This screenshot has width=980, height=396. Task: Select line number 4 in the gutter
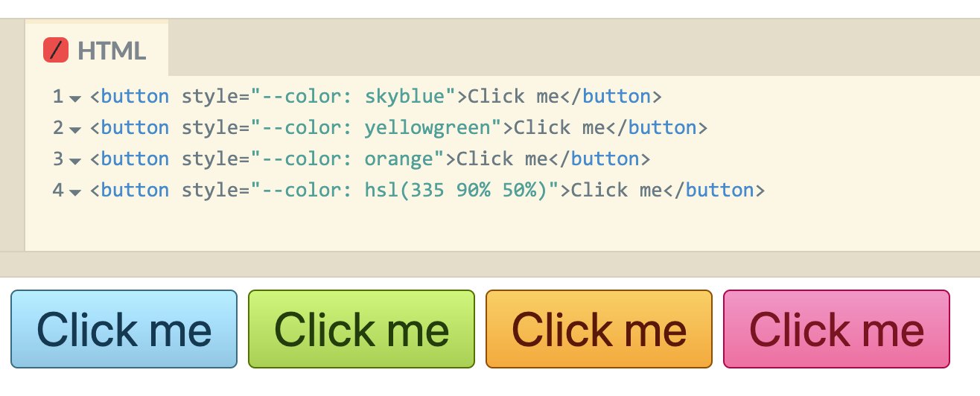[58, 191]
